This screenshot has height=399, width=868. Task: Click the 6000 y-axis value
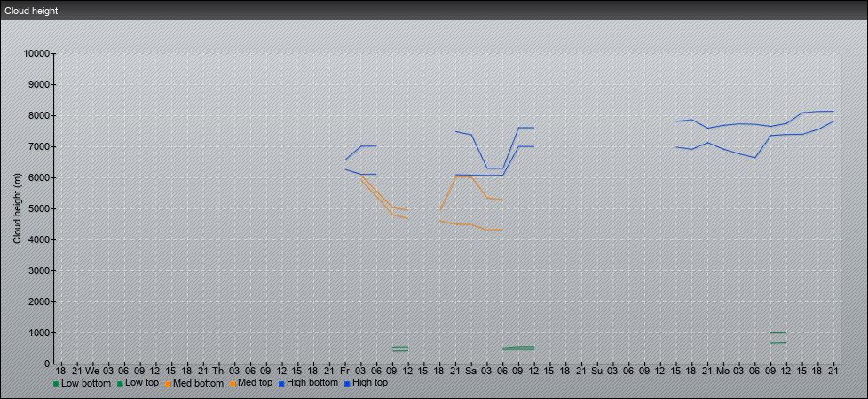click(39, 177)
